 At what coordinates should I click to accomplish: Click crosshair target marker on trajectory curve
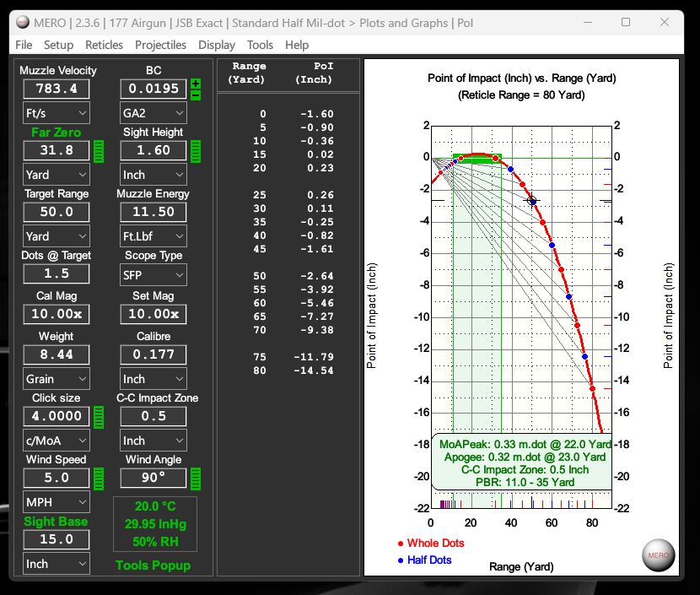coord(531,201)
